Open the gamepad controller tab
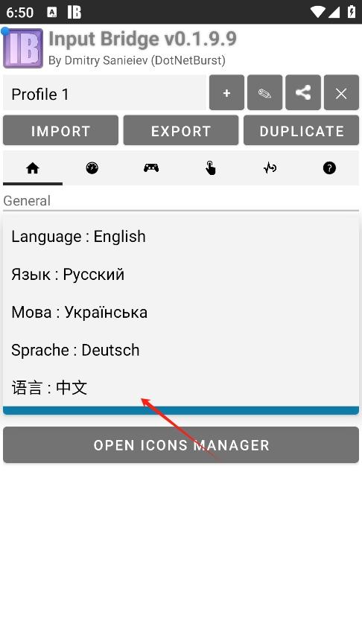Image resolution: width=362 pixels, height=644 pixels. pyautogui.click(x=151, y=168)
